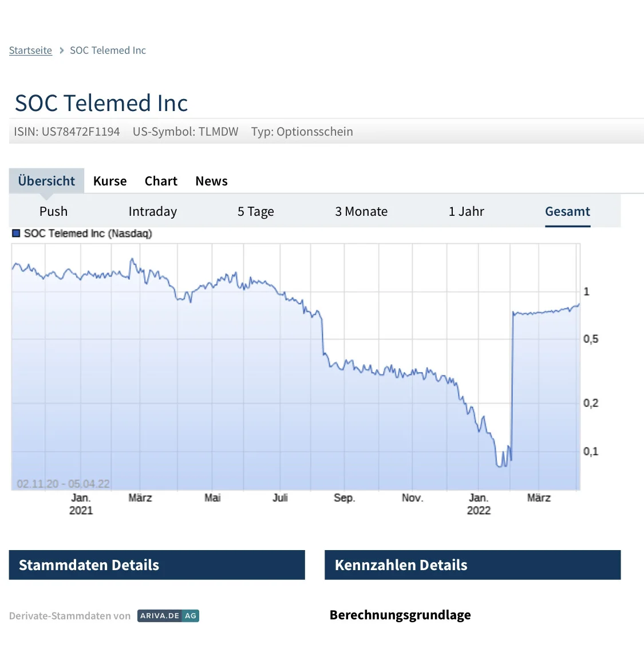This screenshot has width=644, height=664.
Task: Click the 0,2 y-axis price label
Action: (591, 403)
